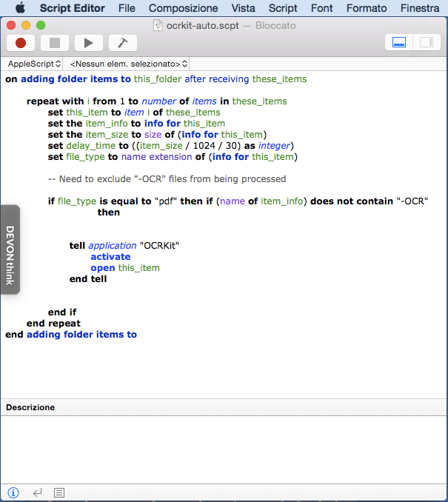Click the 'activate' command in the script
The width and height of the screenshot is (448, 502).
click(110, 257)
